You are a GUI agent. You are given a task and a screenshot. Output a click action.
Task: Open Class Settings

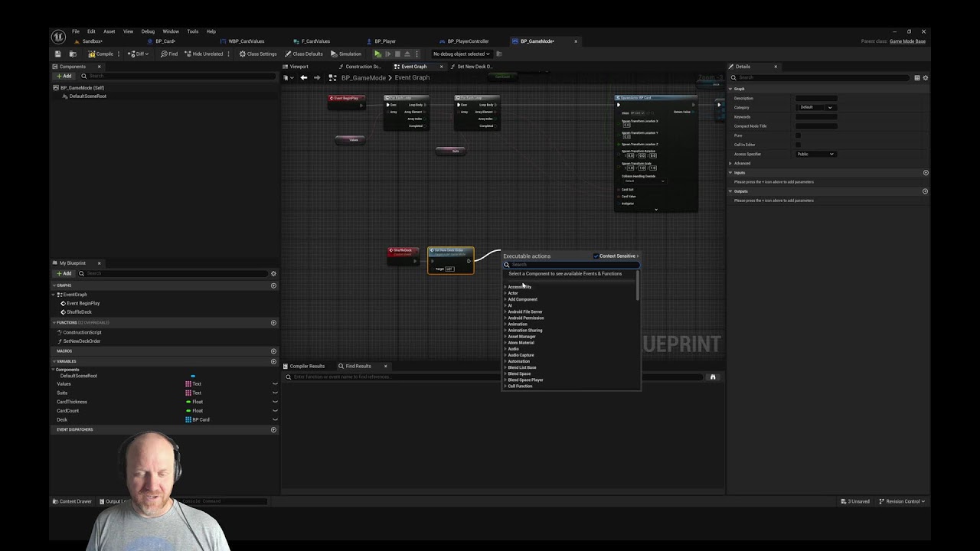pyautogui.click(x=258, y=54)
